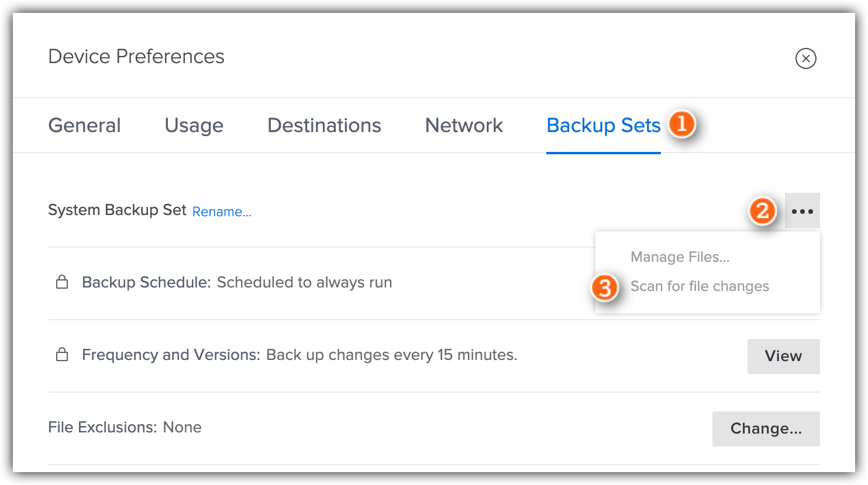Click the lock icon beside Frequency and Versions
The width and height of the screenshot is (868, 485).
[x=61, y=354]
